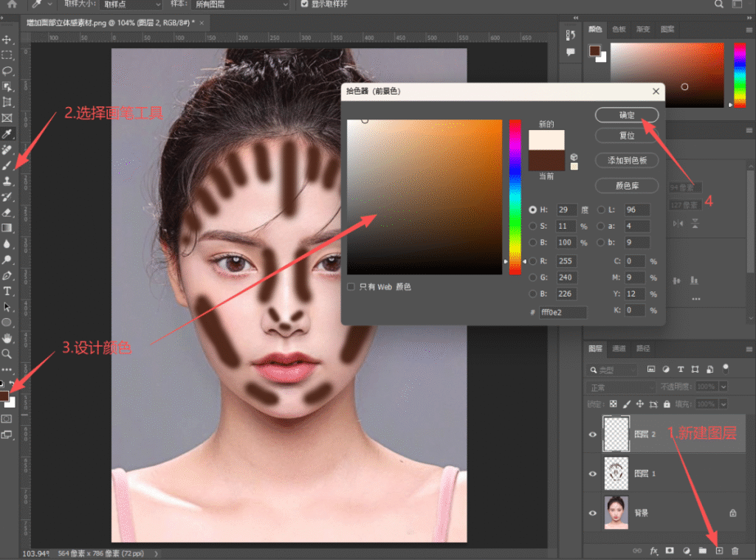Screen dimensions: 756x560
Task: Select the Lasso tool
Action: pyautogui.click(x=7, y=71)
